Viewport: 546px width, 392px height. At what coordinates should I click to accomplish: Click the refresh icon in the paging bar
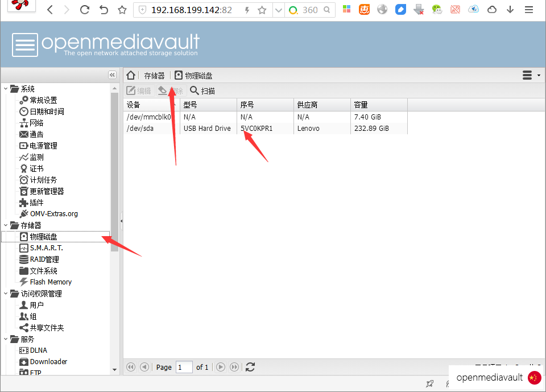click(x=250, y=367)
